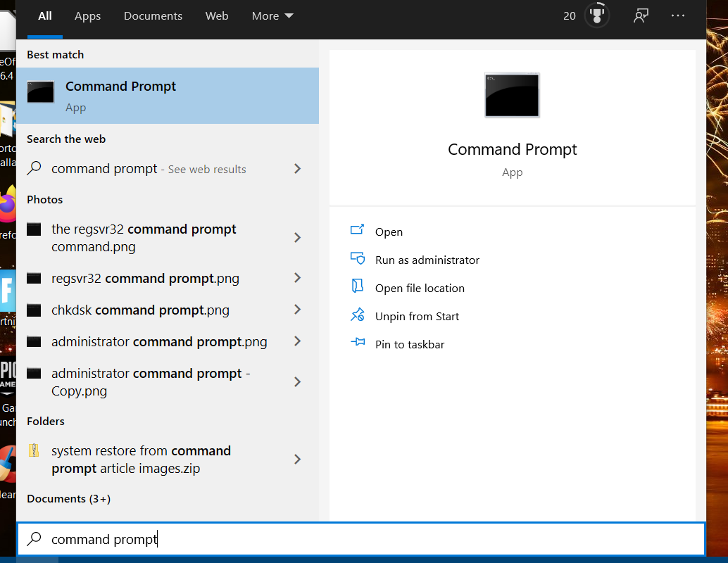Select Command Prompt best match result

(x=168, y=96)
